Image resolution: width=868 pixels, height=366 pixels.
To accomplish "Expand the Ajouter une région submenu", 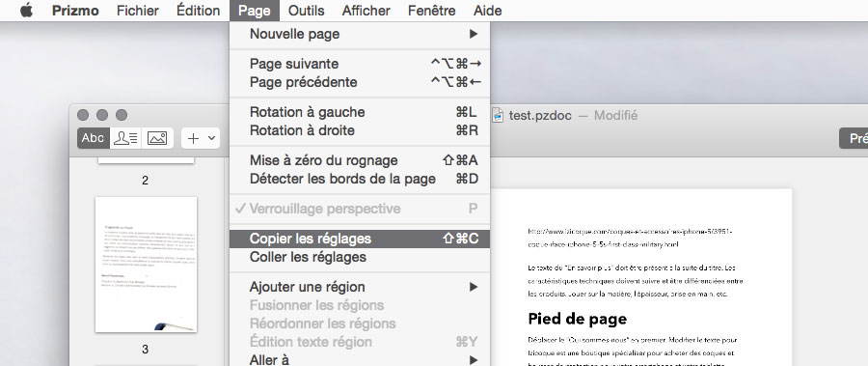I will pos(360,287).
